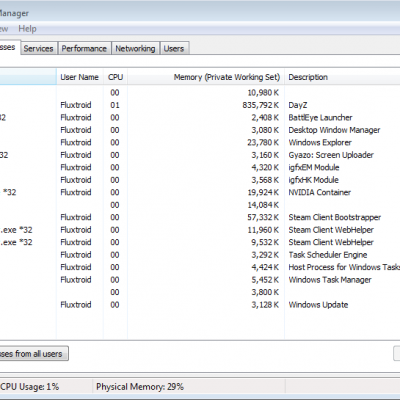Select the Windows Explorer process
The height and width of the screenshot is (400, 400).
(200, 142)
